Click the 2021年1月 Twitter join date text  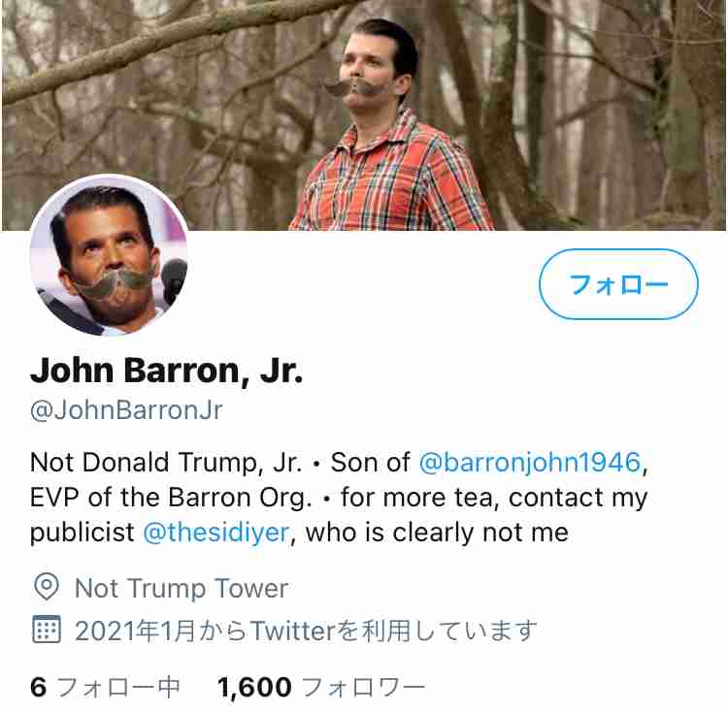click(x=306, y=631)
